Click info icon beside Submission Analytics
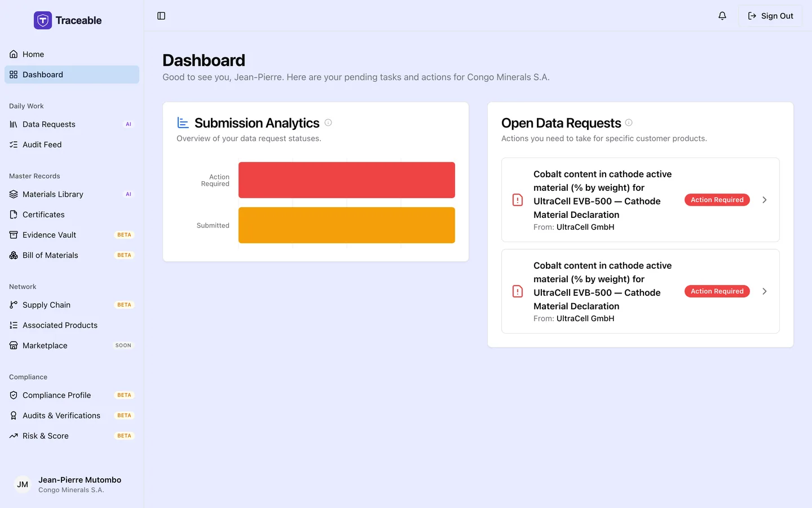The image size is (812, 508). 328,122
